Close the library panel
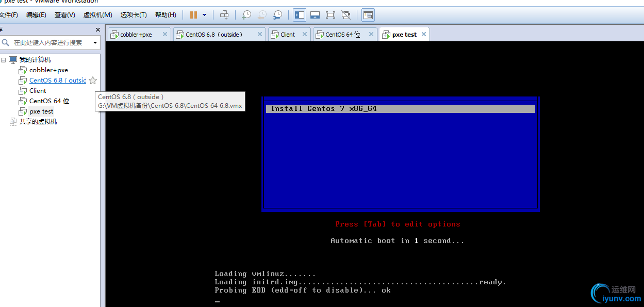Screen dimensions: 644x307 [97, 29]
